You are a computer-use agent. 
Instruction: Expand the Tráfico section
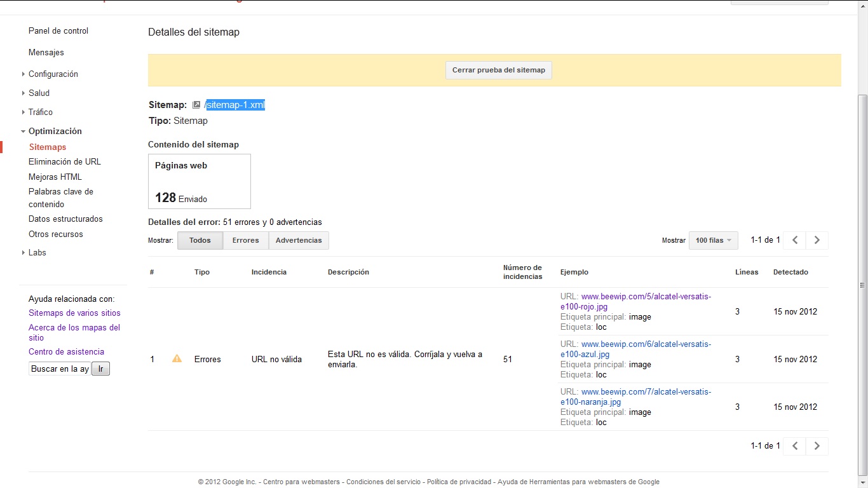click(x=24, y=112)
